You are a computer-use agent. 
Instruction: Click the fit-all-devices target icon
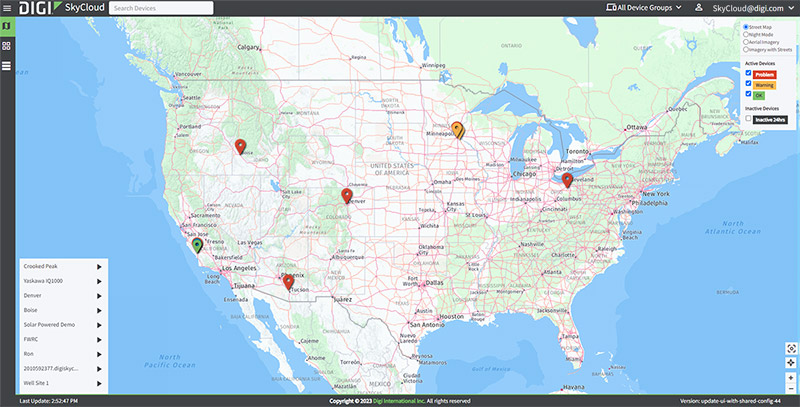(x=791, y=348)
